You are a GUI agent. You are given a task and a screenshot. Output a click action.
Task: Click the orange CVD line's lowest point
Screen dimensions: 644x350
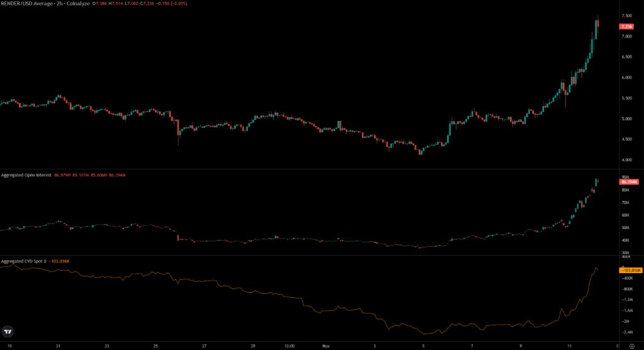pos(426,334)
